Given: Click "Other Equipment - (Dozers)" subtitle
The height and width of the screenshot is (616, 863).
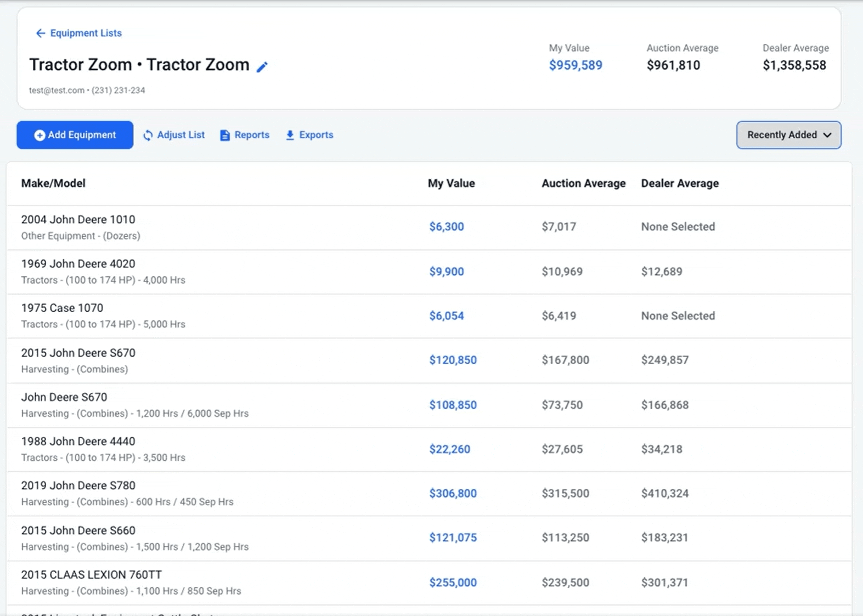Looking at the screenshot, I should (81, 236).
